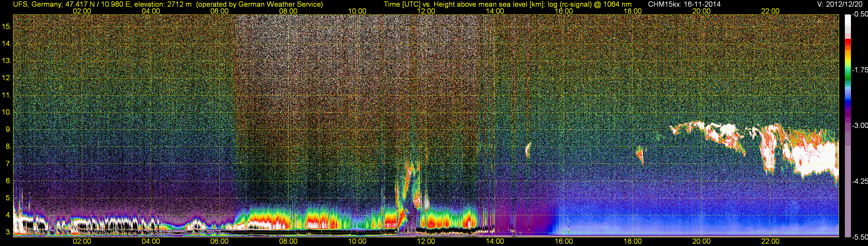Click the height label '7.' on the y-axis

[8, 164]
